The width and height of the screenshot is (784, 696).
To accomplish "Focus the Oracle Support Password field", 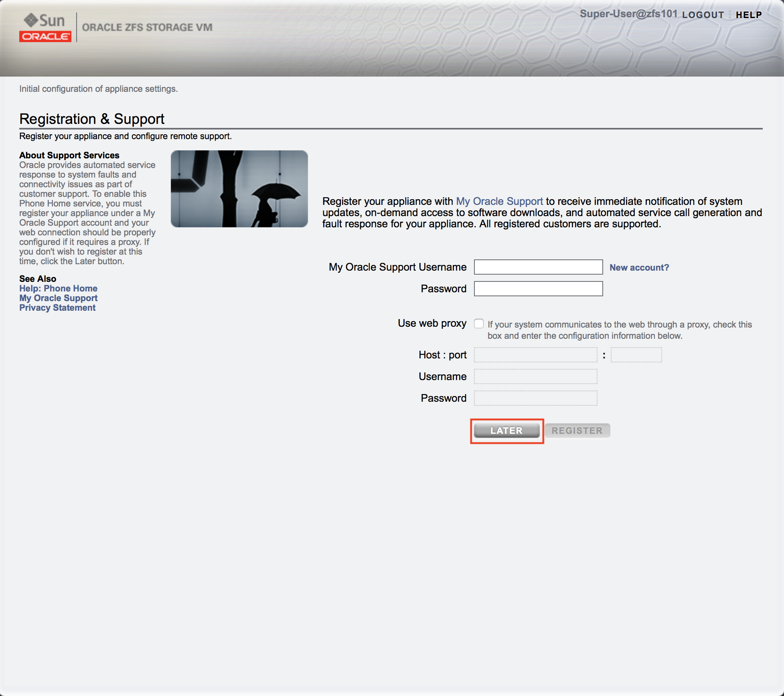I will pos(538,289).
